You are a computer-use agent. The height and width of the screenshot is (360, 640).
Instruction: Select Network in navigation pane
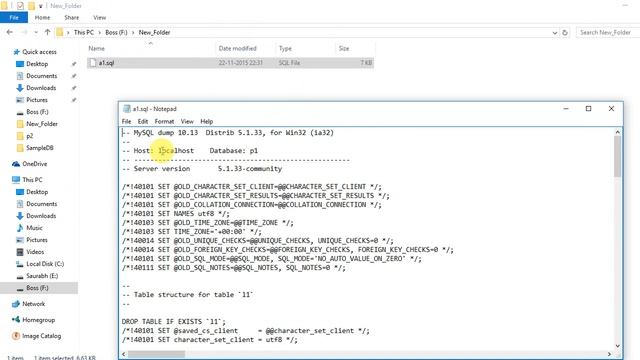coord(33,304)
